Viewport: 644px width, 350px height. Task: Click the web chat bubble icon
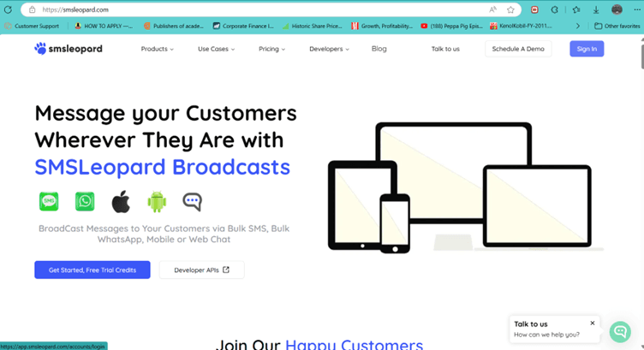coord(192,202)
